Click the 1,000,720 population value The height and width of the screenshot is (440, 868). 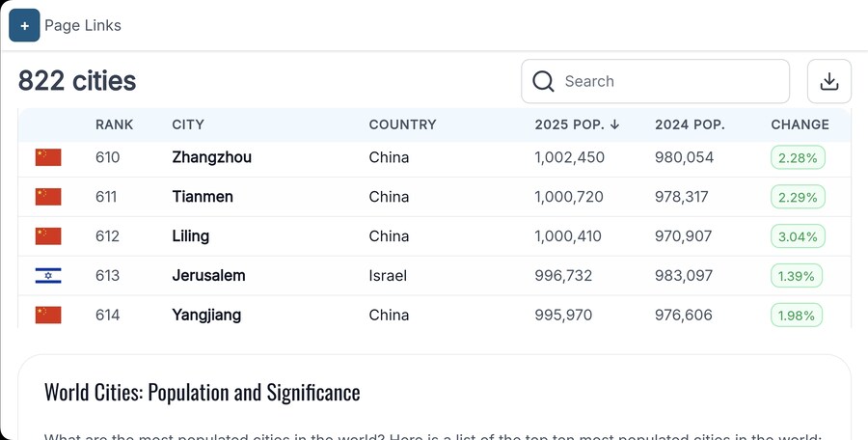tap(569, 197)
